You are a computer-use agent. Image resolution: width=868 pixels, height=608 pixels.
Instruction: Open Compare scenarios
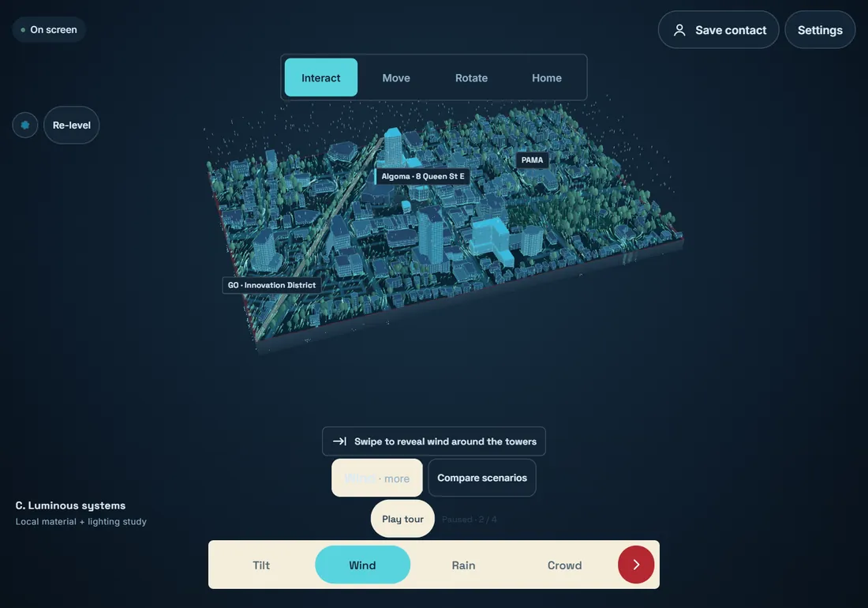click(x=482, y=477)
